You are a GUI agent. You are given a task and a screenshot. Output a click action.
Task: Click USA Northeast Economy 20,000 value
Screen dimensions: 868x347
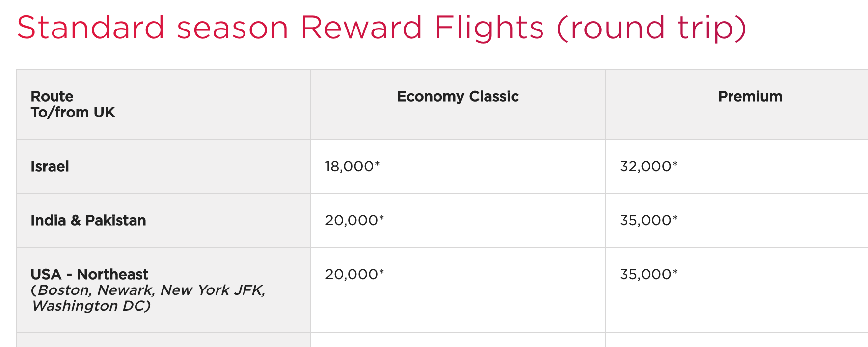click(x=352, y=274)
